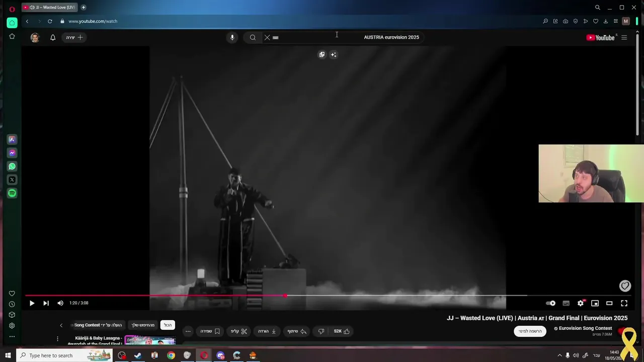Viewport: 644px width, 362px height.
Task: Go back to previous page
Action: pyautogui.click(x=27, y=21)
